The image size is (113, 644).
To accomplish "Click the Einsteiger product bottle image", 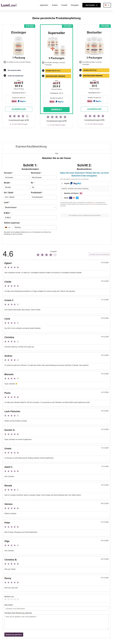I will [x=19, y=46].
